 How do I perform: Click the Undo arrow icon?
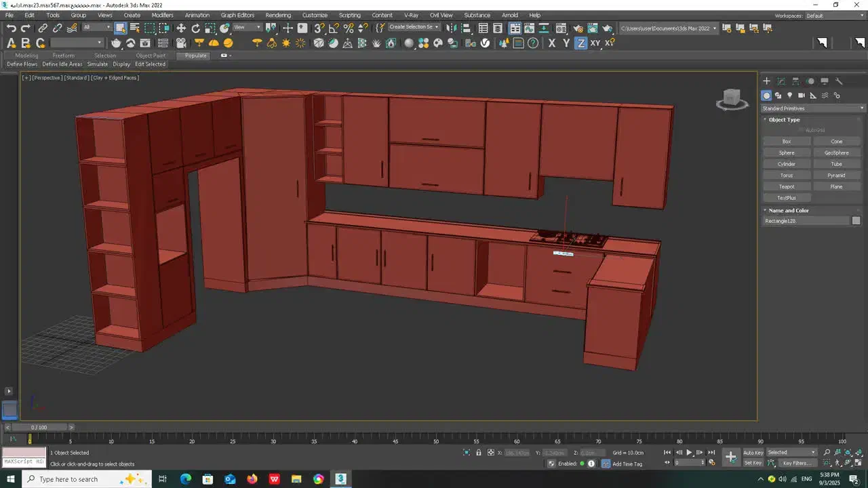[x=11, y=28]
